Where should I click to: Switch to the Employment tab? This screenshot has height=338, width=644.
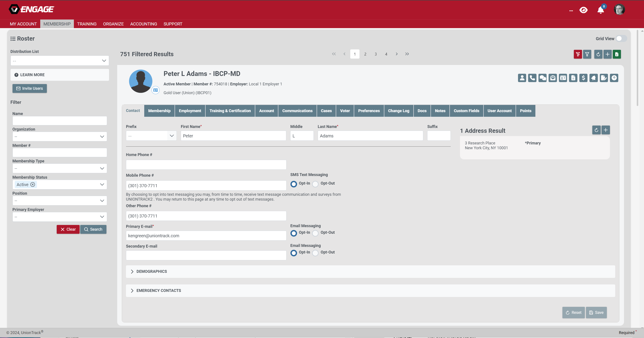click(x=190, y=111)
